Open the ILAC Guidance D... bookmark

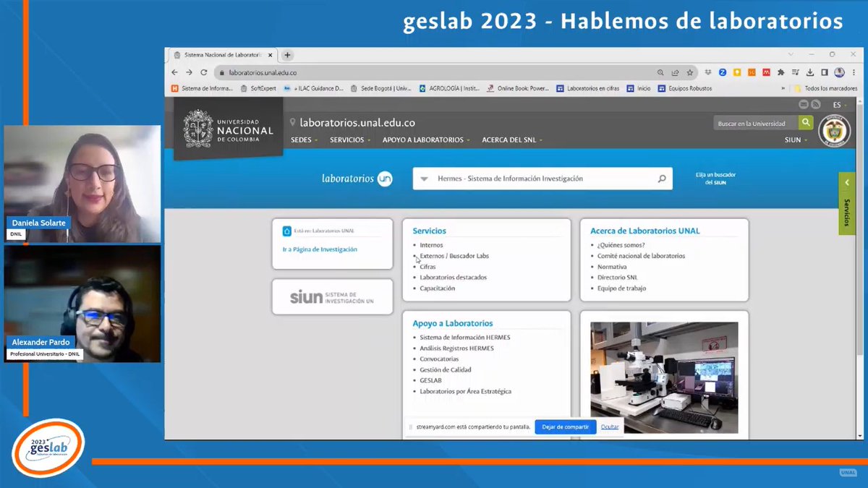click(x=313, y=88)
